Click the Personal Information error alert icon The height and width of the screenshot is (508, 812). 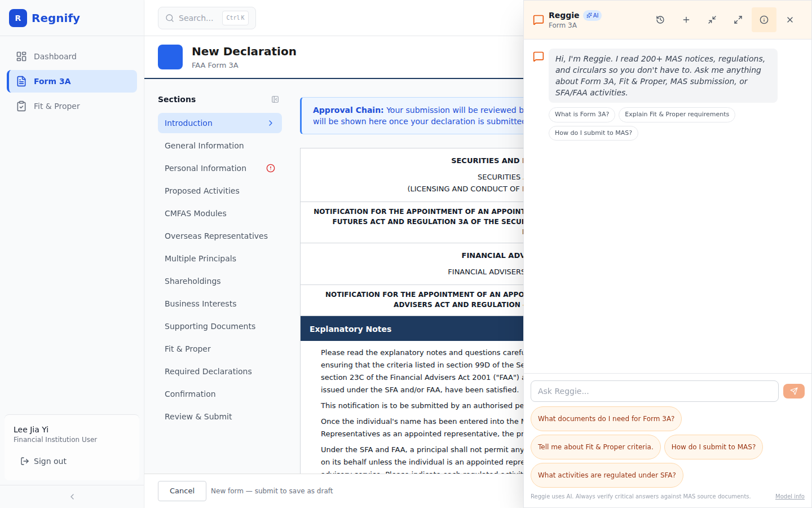(x=271, y=168)
